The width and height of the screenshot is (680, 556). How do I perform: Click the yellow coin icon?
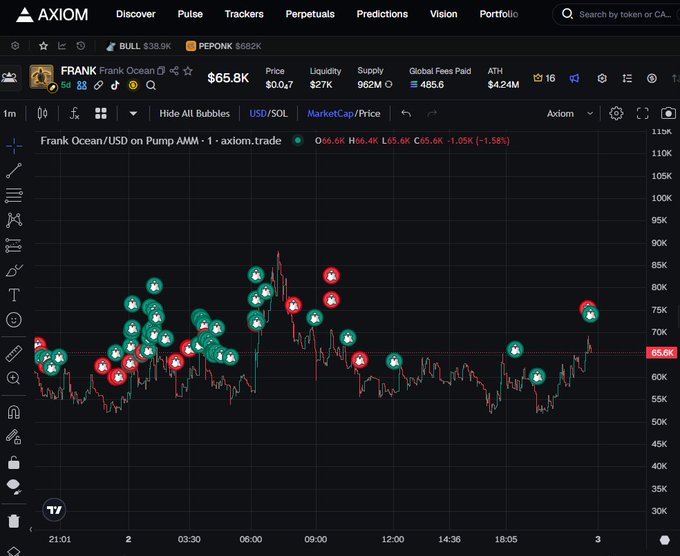(x=133, y=85)
